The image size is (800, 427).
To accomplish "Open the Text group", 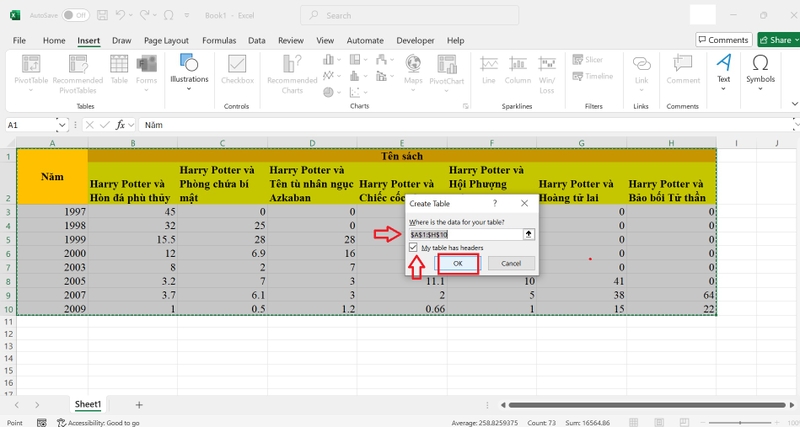I will tap(723, 73).
